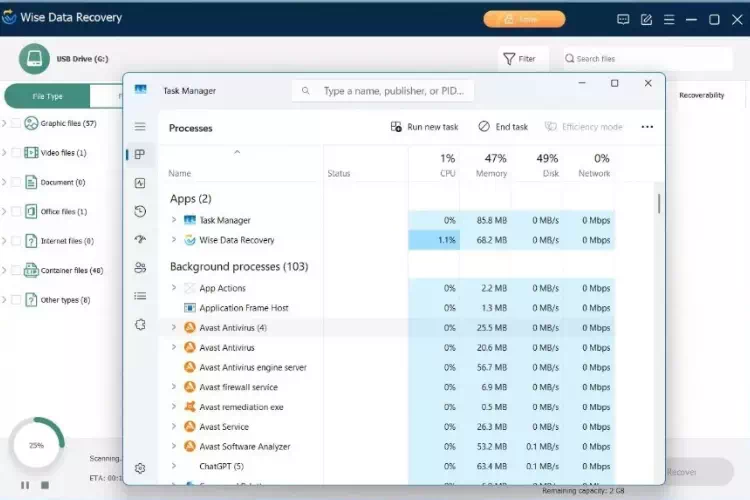Expand the ChatGPT (5) process group

(x=174, y=466)
